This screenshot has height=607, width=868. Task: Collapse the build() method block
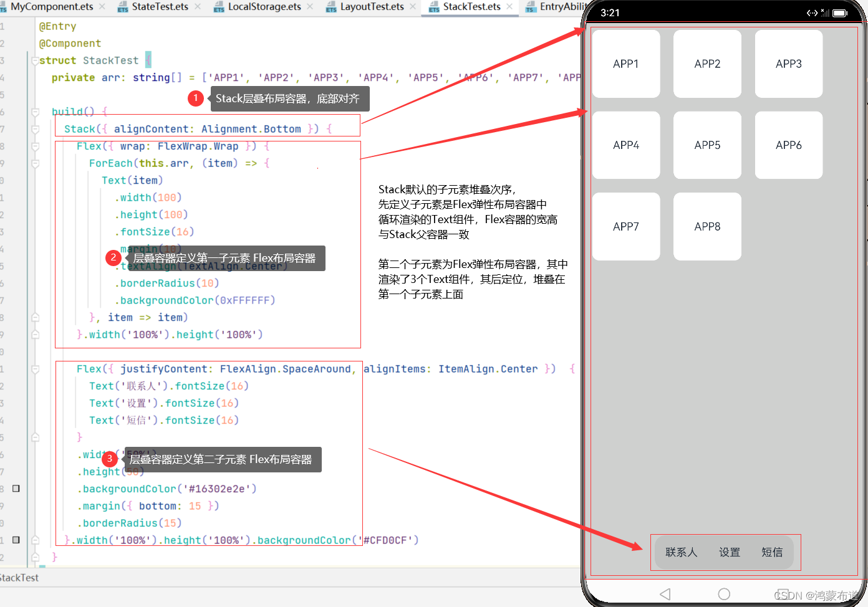pyautogui.click(x=36, y=112)
